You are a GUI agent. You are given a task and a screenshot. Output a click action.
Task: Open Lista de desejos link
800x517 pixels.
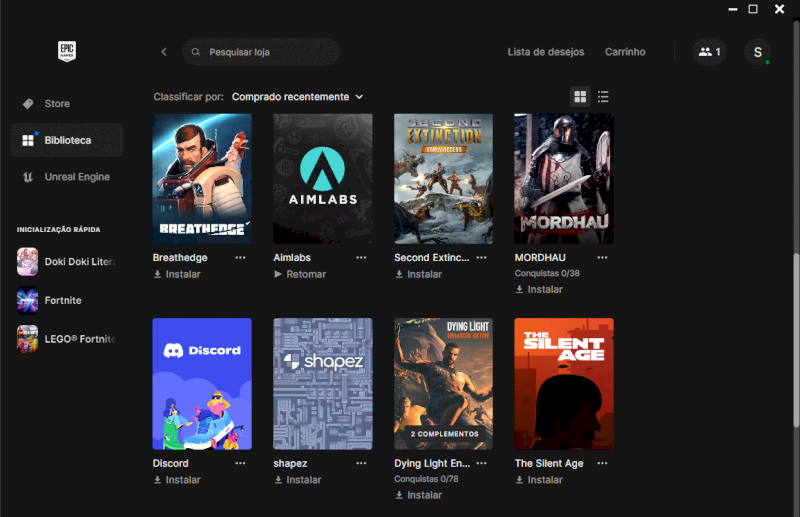[545, 52]
